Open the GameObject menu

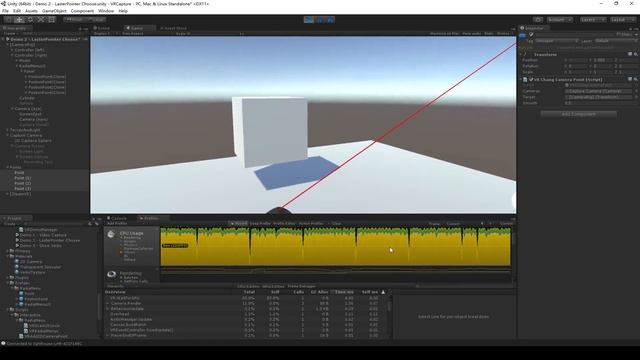(x=54, y=11)
